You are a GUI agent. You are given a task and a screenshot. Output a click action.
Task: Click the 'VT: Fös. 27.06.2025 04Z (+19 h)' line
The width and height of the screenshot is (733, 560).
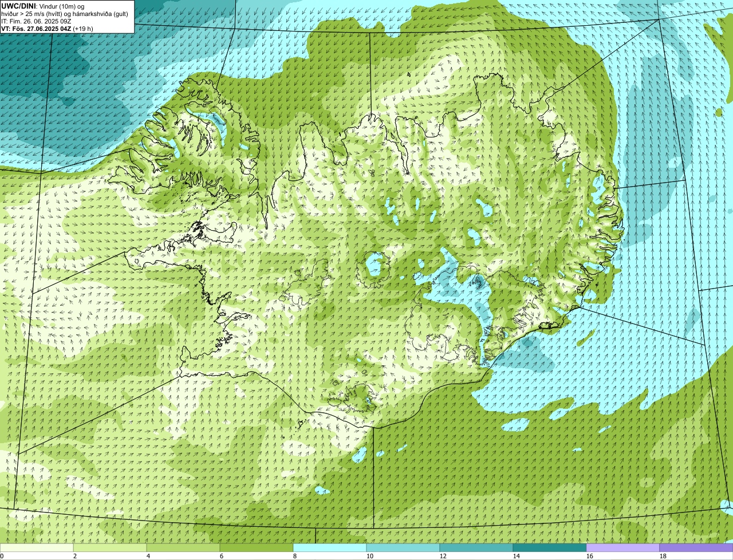[x=47, y=29]
